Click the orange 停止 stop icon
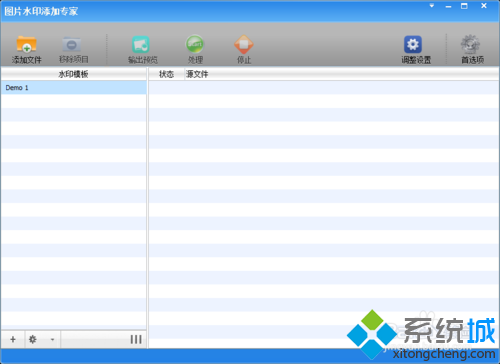Image resolution: width=500 pixels, height=364 pixels. tap(244, 44)
